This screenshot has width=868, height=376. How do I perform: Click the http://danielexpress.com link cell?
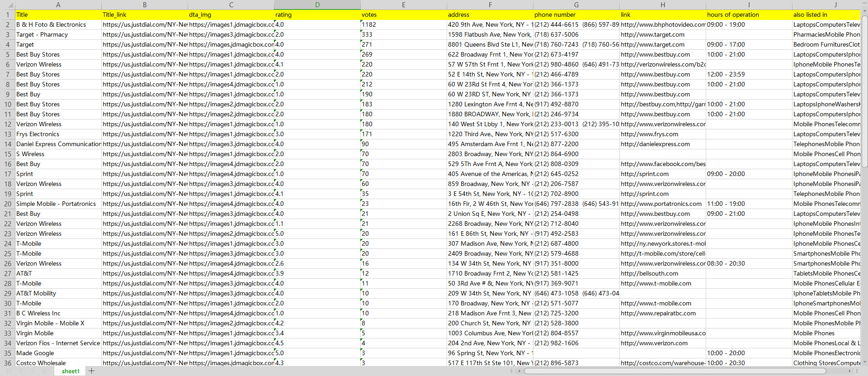pos(662,144)
